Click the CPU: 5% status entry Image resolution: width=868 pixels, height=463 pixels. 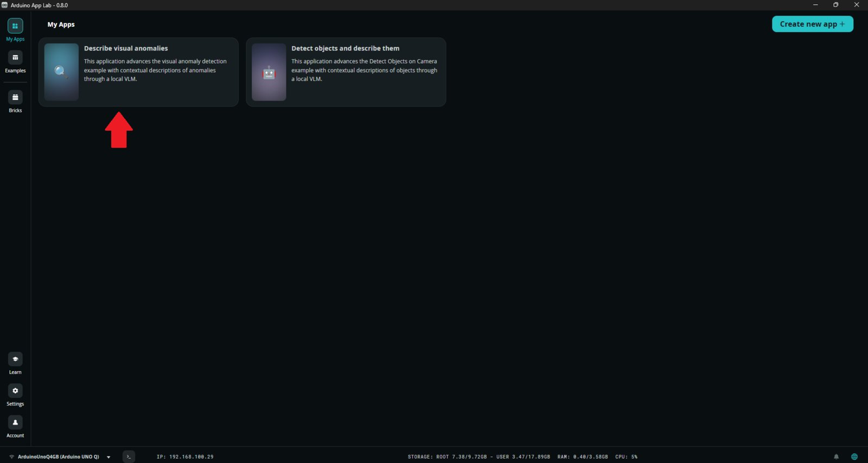pos(626,457)
